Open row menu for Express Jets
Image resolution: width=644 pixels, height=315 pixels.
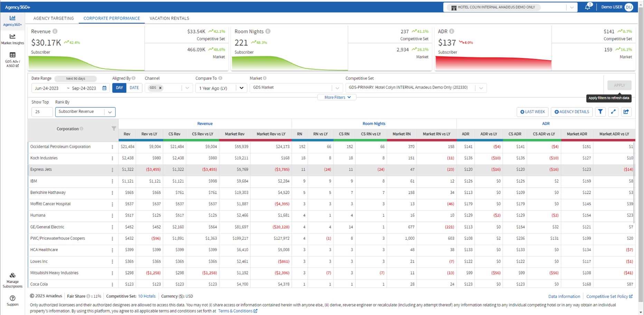[112, 170]
